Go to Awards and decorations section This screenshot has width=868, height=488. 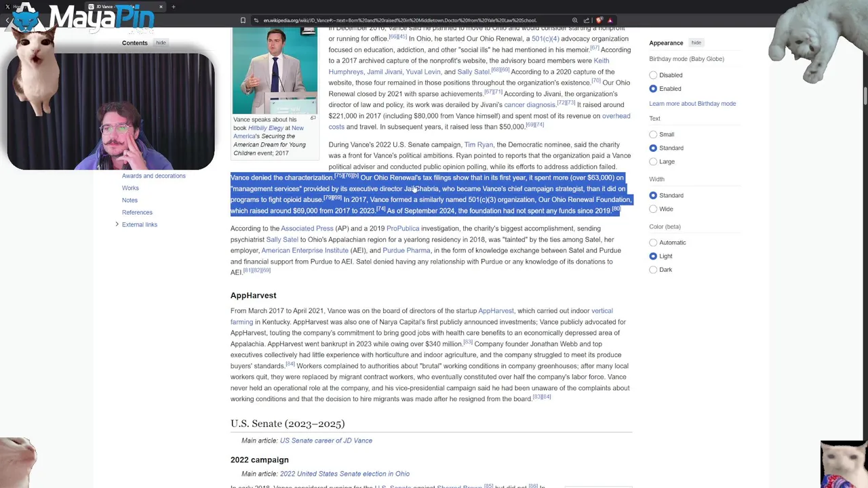click(154, 176)
